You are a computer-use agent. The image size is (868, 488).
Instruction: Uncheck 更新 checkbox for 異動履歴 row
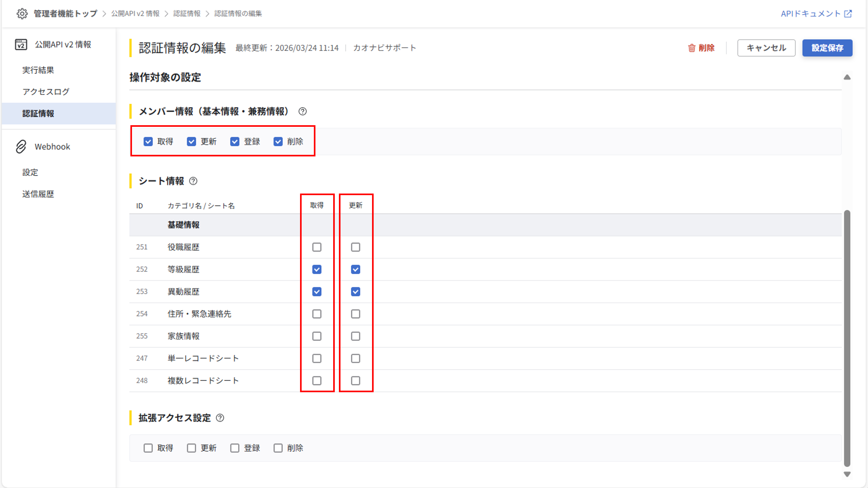pyautogui.click(x=355, y=292)
